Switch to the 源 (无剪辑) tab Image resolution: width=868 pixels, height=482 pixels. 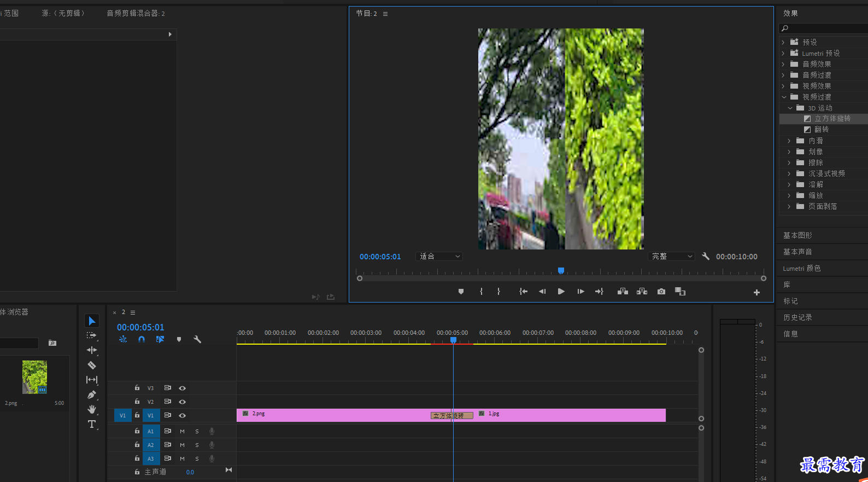[63, 13]
